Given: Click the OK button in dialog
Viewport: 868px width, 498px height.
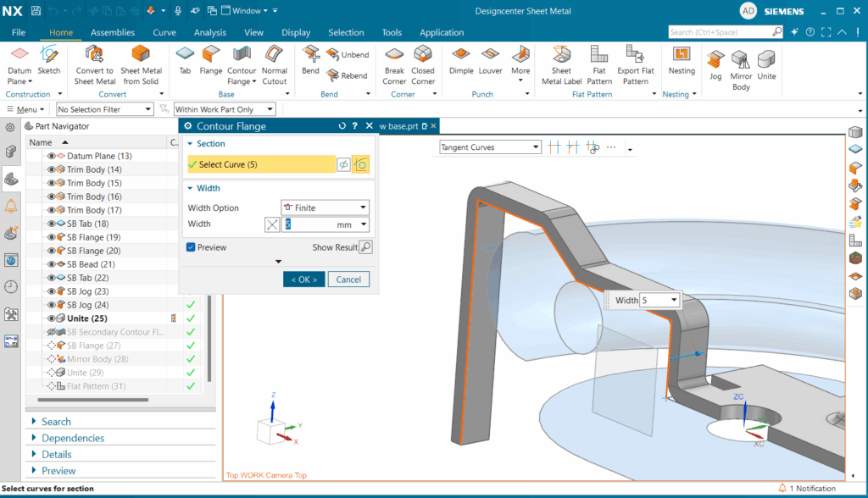Looking at the screenshot, I should [x=303, y=279].
